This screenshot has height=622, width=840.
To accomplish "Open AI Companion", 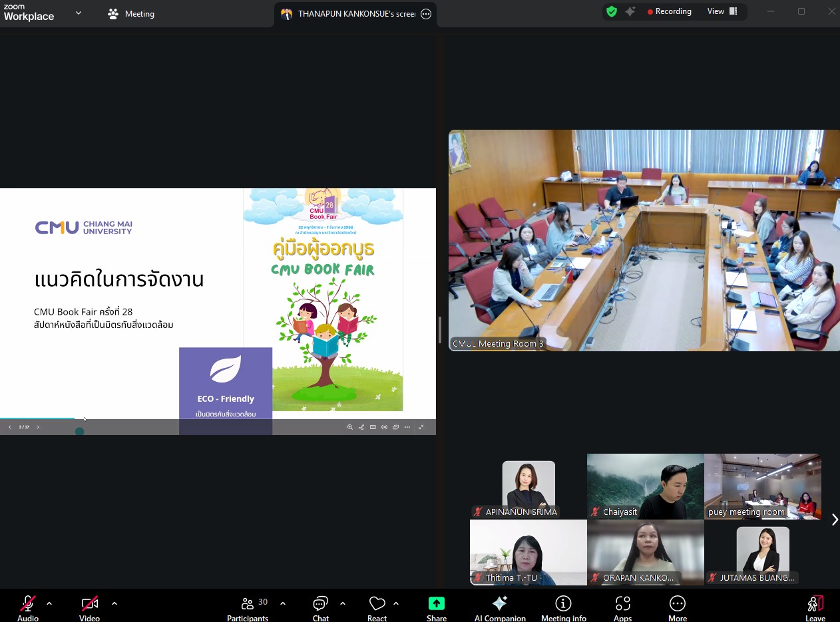I will [x=500, y=608].
